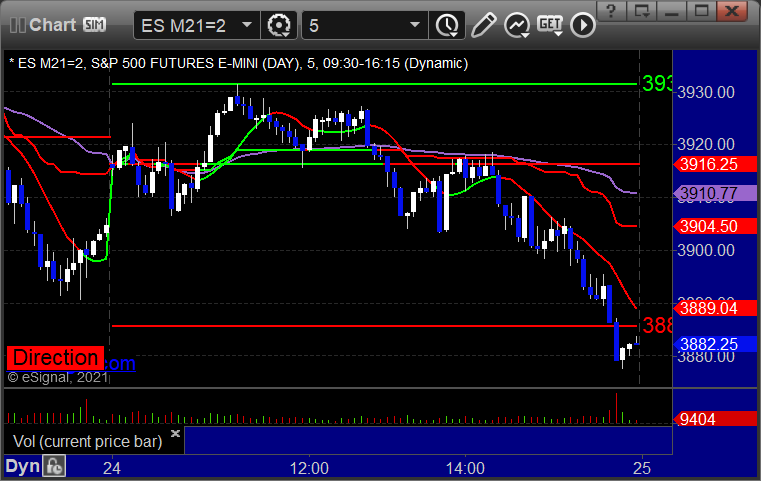Click the red 3889.04 price marker

point(715,308)
